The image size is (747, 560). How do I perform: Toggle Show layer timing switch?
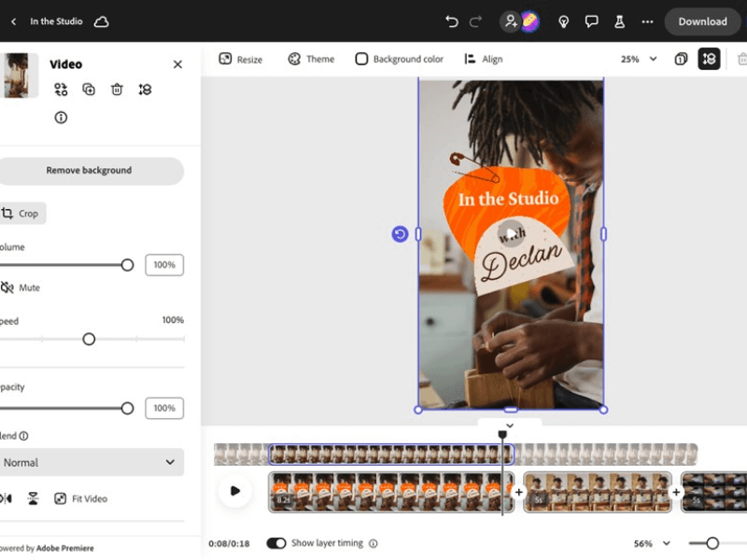click(276, 543)
